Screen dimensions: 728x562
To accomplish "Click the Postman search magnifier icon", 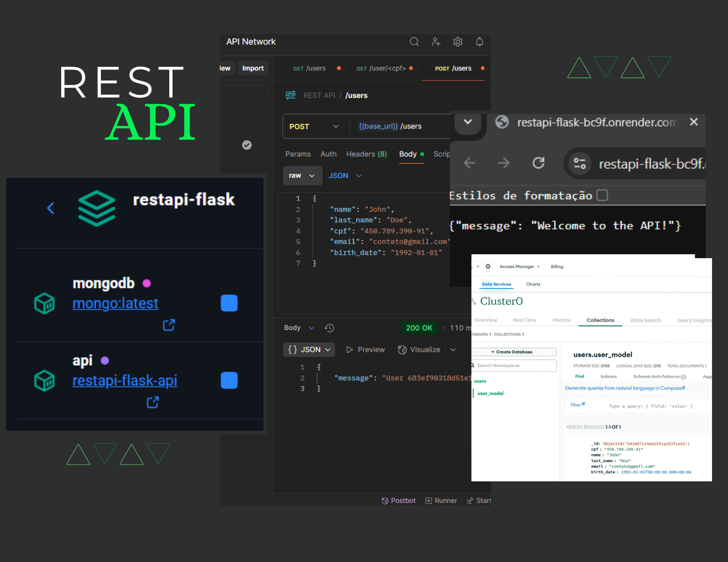I will (414, 42).
